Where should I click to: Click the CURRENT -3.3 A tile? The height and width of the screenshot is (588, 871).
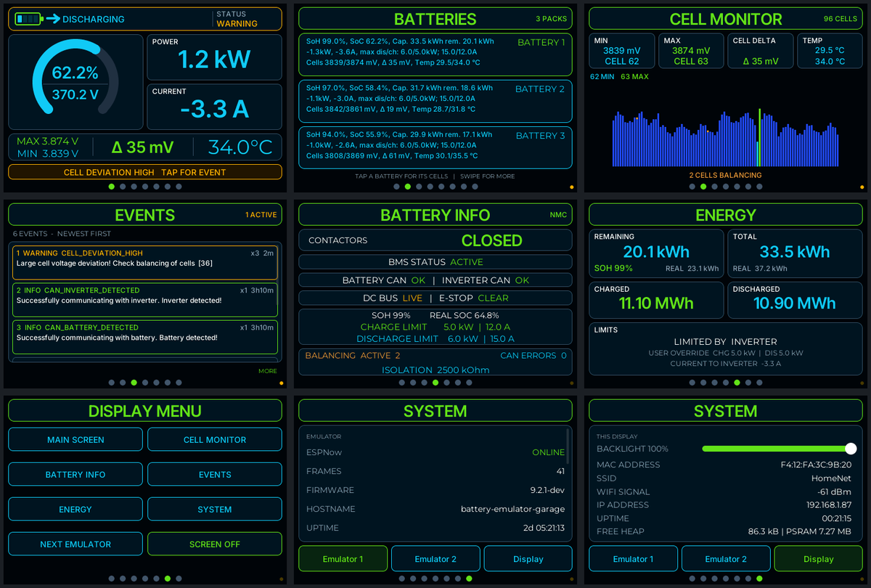pos(214,107)
